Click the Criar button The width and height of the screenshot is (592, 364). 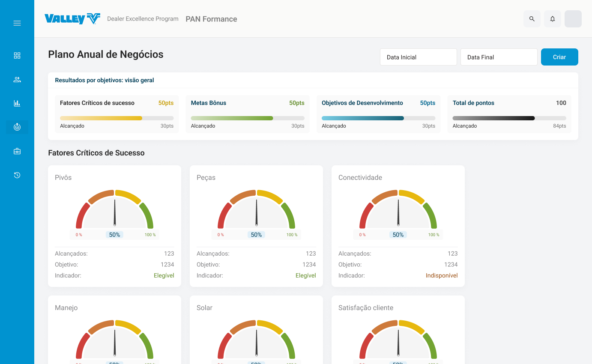coord(559,57)
